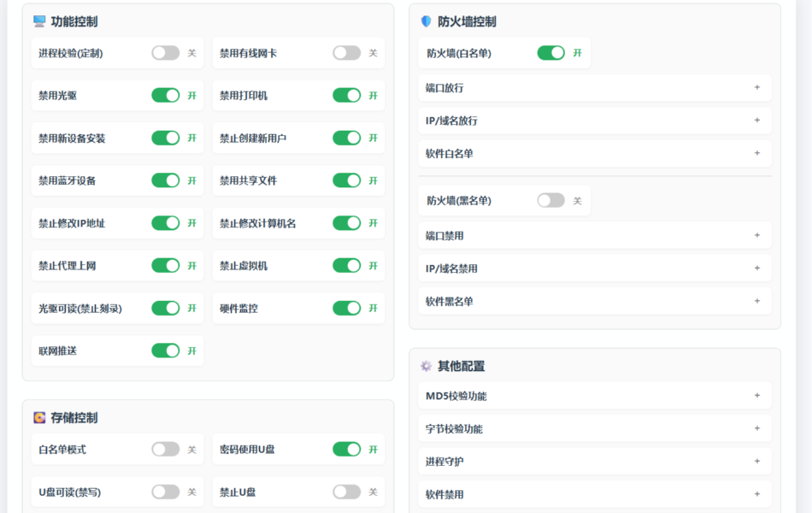Expand the 软件黑名单 section
The width and height of the screenshot is (812, 513).
(594, 301)
